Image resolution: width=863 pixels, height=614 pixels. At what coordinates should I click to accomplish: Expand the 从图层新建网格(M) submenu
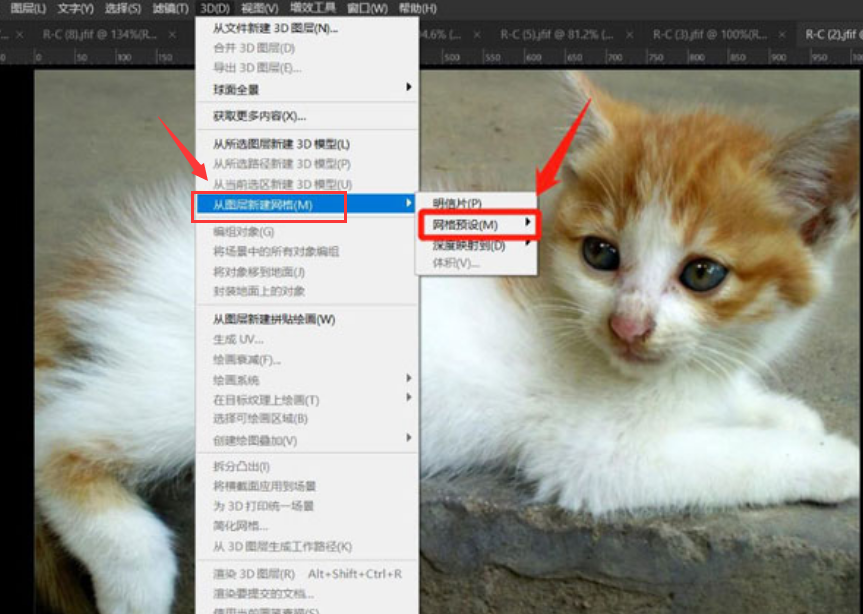[x=307, y=204]
